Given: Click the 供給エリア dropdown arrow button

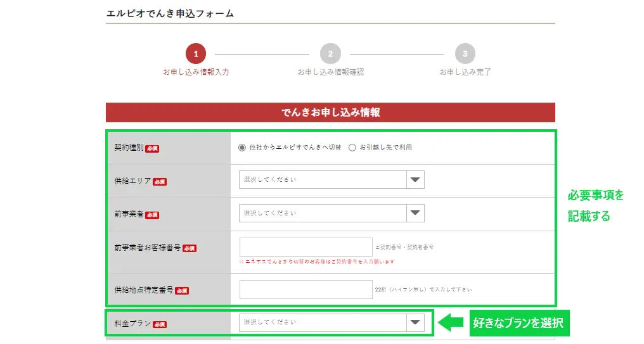Looking at the screenshot, I should click(x=415, y=180).
